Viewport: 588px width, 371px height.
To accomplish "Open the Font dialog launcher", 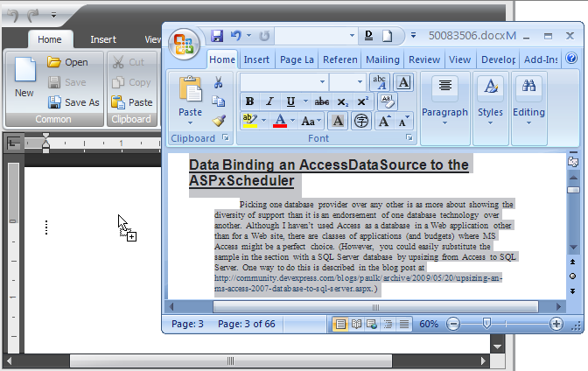I will (x=409, y=137).
